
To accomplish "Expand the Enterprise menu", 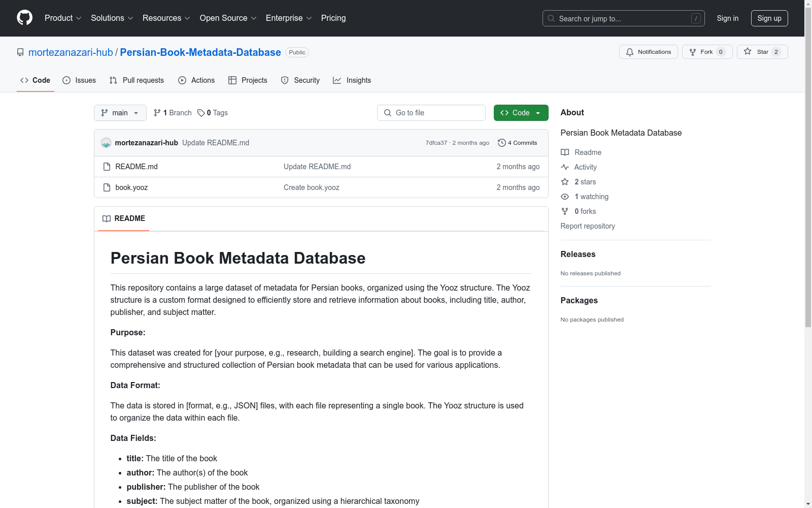I will (289, 18).
